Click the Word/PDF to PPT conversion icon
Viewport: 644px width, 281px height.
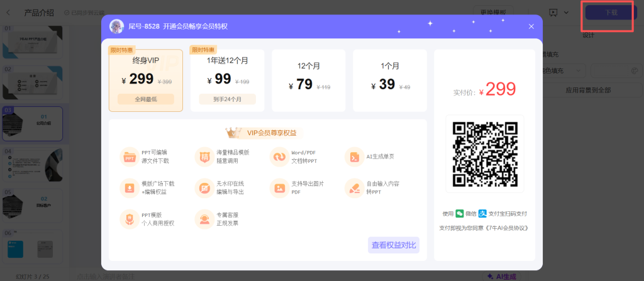pos(279,157)
